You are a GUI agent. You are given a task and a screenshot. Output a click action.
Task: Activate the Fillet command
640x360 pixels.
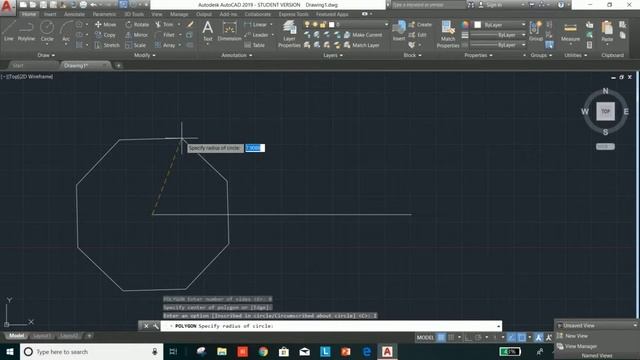click(165, 35)
